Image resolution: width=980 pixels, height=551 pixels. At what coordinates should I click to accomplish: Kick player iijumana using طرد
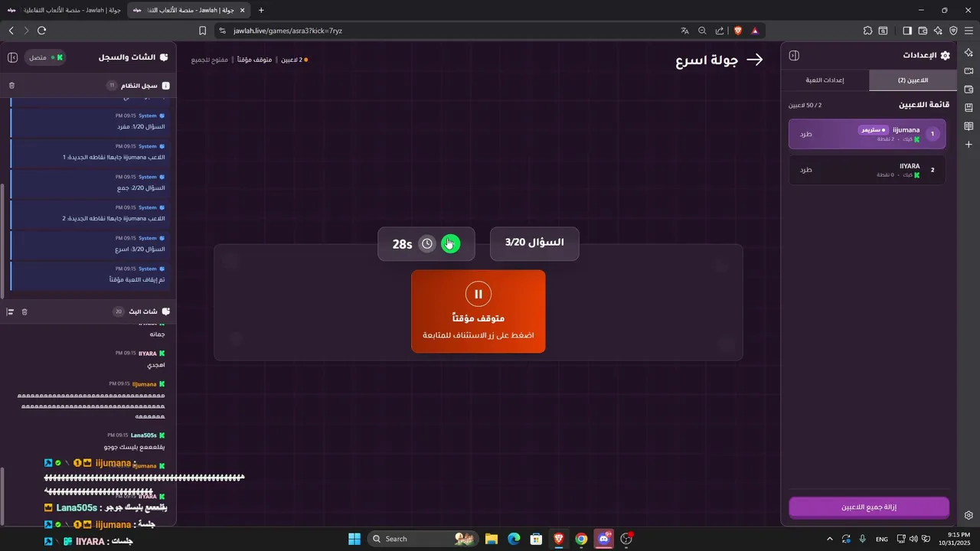[x=806, y=134]
